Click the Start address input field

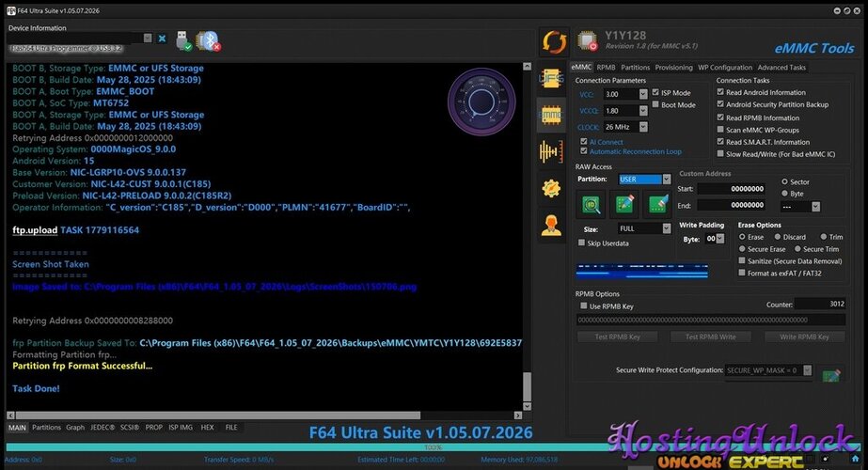click(x=732, y=189)
